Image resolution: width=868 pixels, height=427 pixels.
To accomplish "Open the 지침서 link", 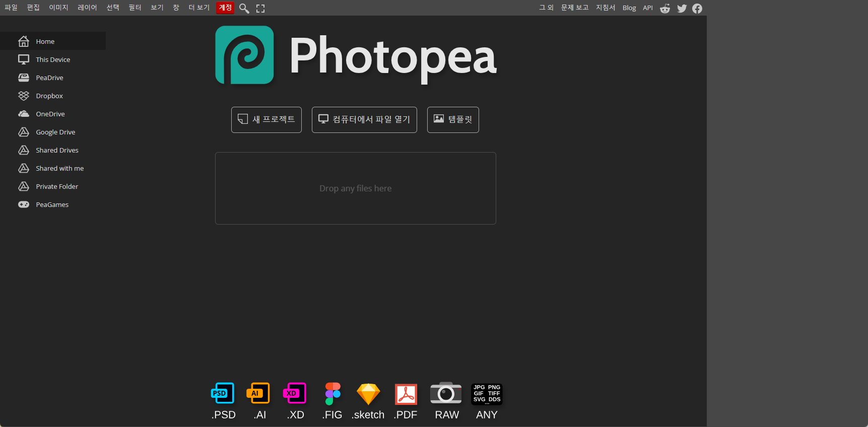I will coord(606,8).
